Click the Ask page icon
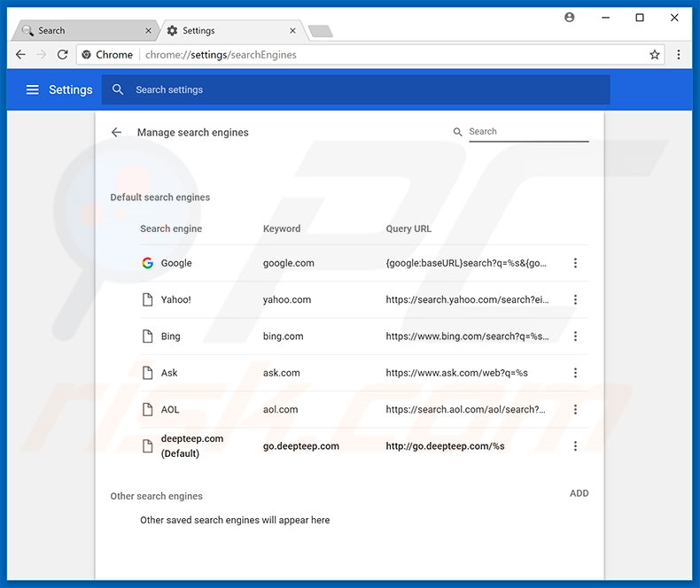 pos(147,373)
